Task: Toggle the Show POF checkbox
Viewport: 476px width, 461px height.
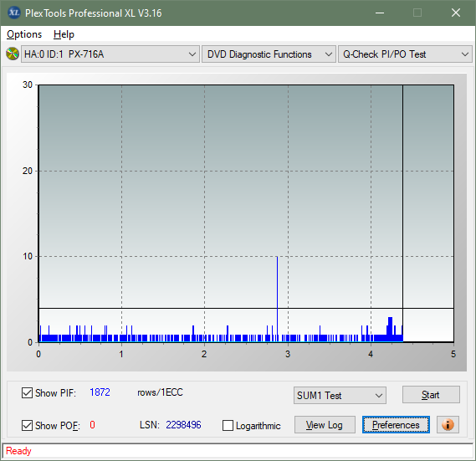Action: [x=27, y=425]
